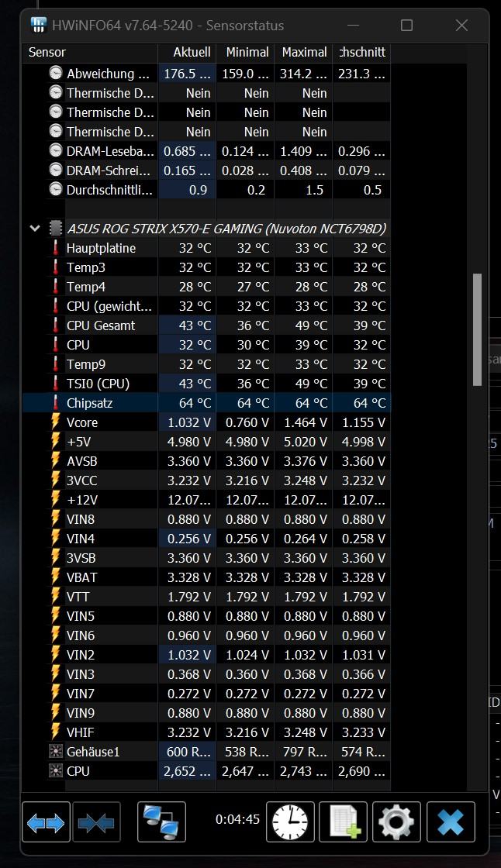Select the VIN3 voltage row

click(206, 674)
